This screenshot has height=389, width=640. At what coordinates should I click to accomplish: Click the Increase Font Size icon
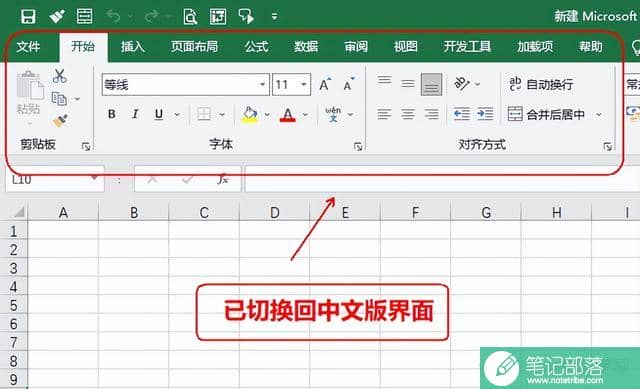[x=325, y=84]
